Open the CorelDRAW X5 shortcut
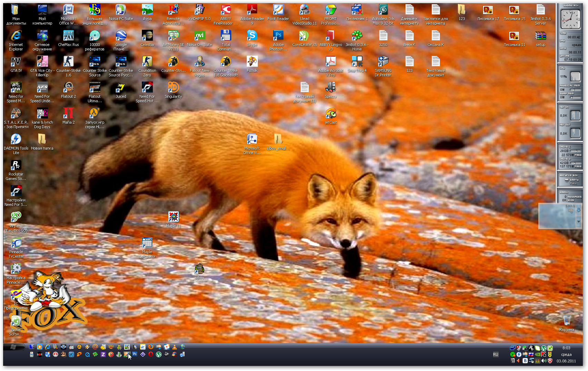This screenshot has width=588, height=371. (304, 36)
